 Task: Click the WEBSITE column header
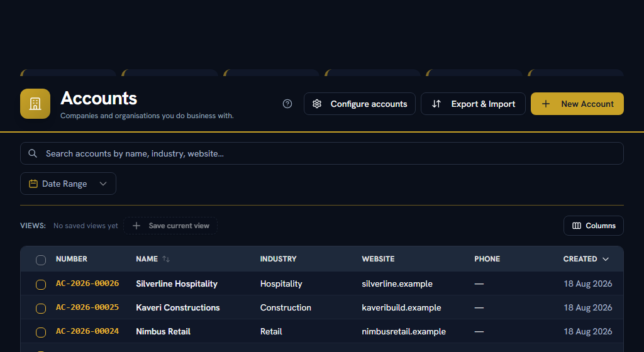(378, 259)
